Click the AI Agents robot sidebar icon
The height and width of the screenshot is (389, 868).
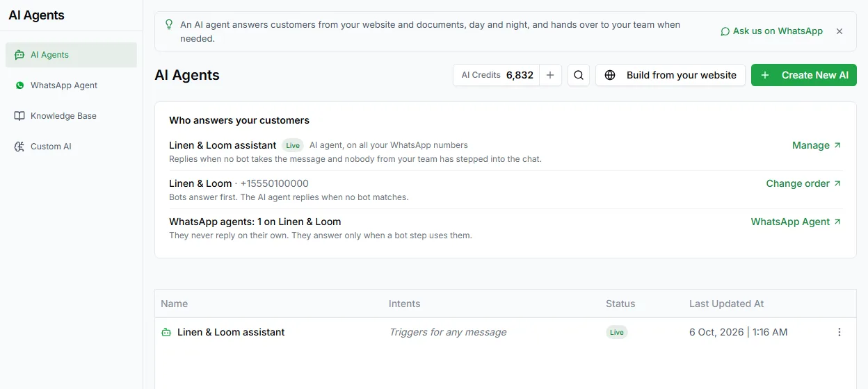[x=19, y=55]
